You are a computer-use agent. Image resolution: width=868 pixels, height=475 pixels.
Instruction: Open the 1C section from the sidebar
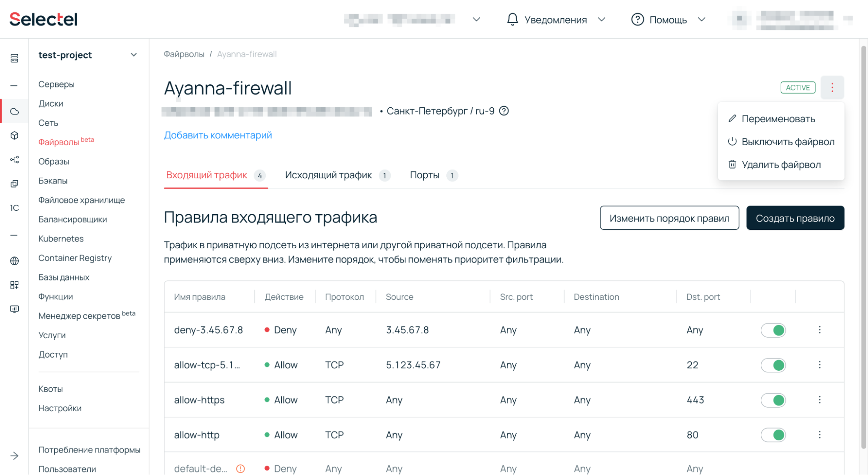coord(14,208)
